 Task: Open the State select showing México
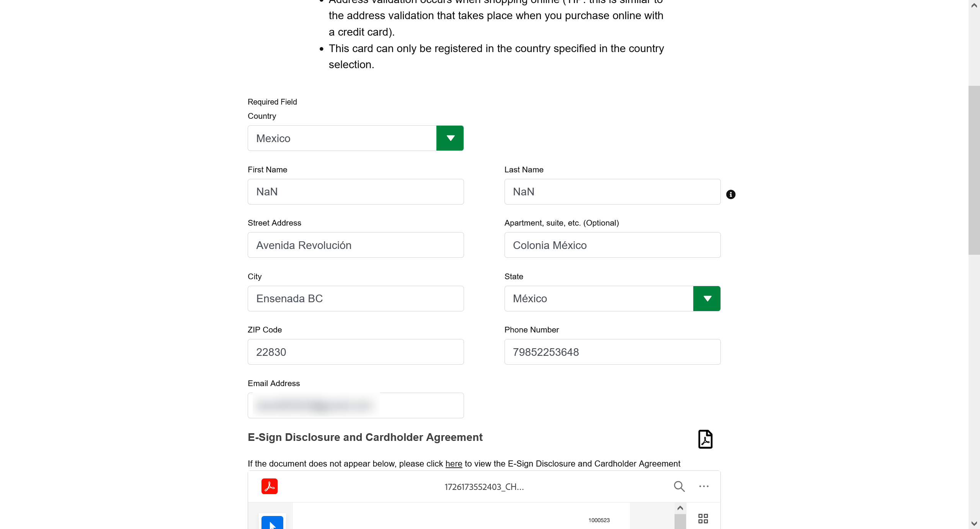click(599, 298)
